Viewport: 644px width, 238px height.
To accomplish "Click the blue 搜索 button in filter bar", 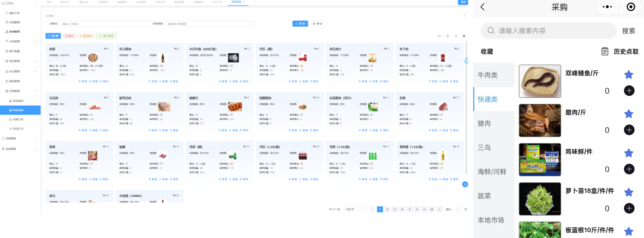I will (300, 24).
